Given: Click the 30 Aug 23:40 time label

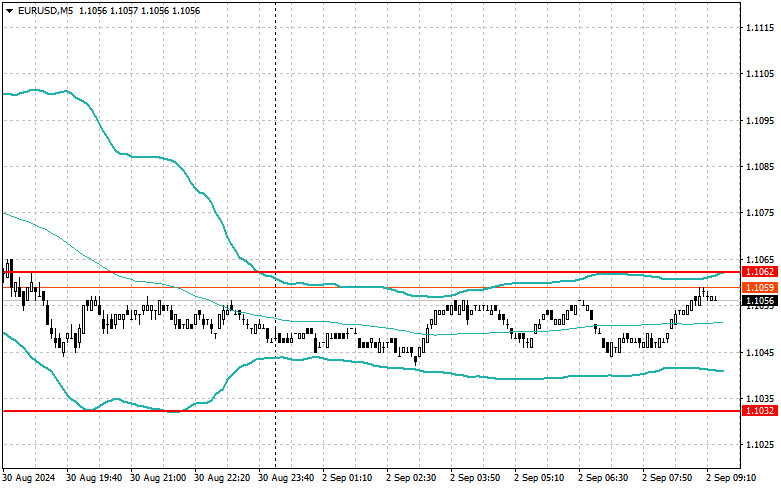Looking at the screenshot, I should (x=286, y=478).
